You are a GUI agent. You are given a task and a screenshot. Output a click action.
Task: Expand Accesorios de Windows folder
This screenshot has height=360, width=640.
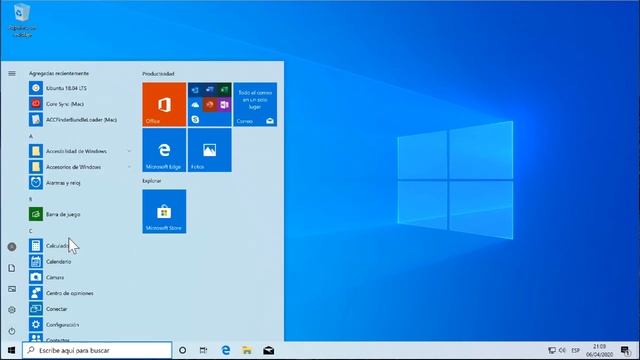[x=80, y=167]
